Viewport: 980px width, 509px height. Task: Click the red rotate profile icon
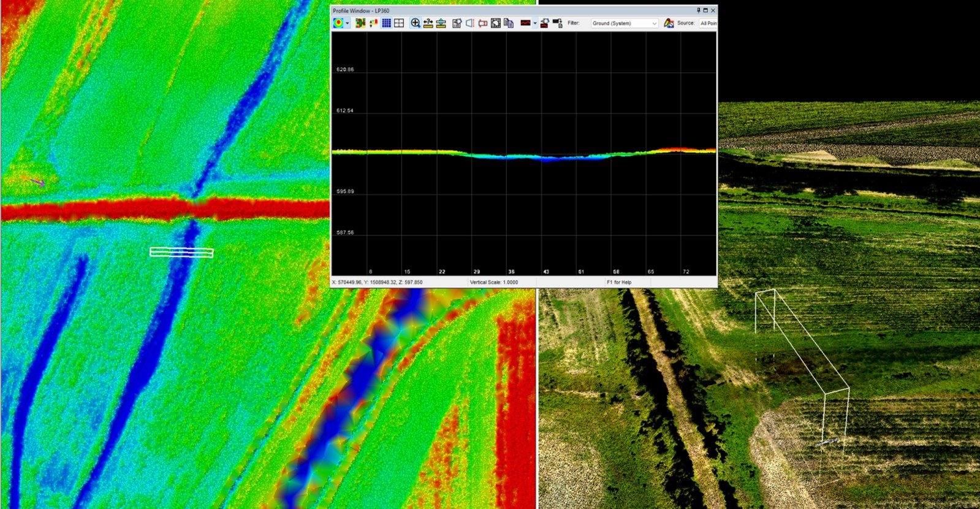[x=483, y=23]
